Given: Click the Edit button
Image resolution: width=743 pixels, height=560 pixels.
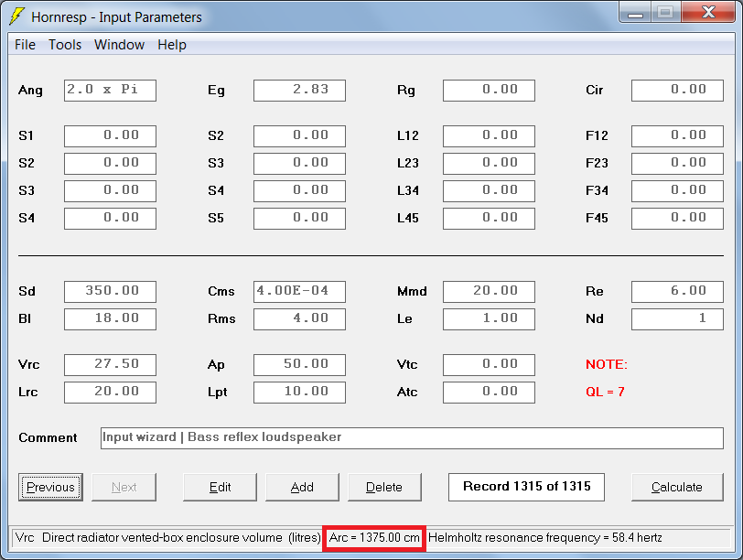Looking at the screenshot, I should [x=220, y=487].
